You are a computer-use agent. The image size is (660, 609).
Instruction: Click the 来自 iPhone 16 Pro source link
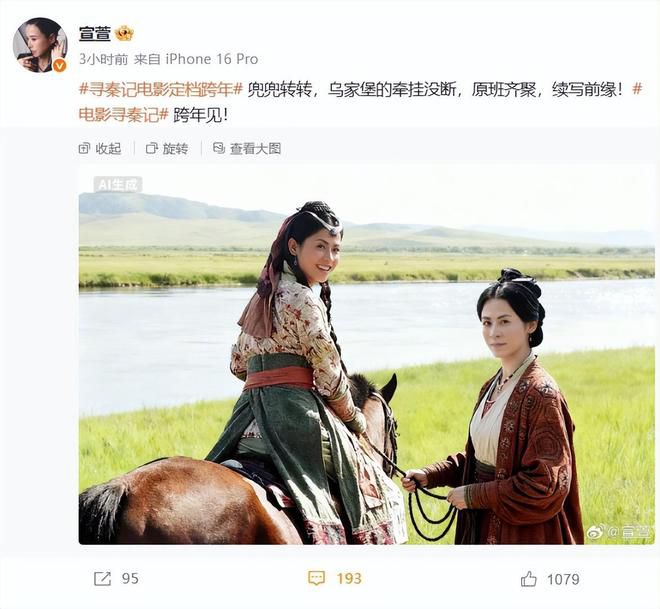point(196,59)
